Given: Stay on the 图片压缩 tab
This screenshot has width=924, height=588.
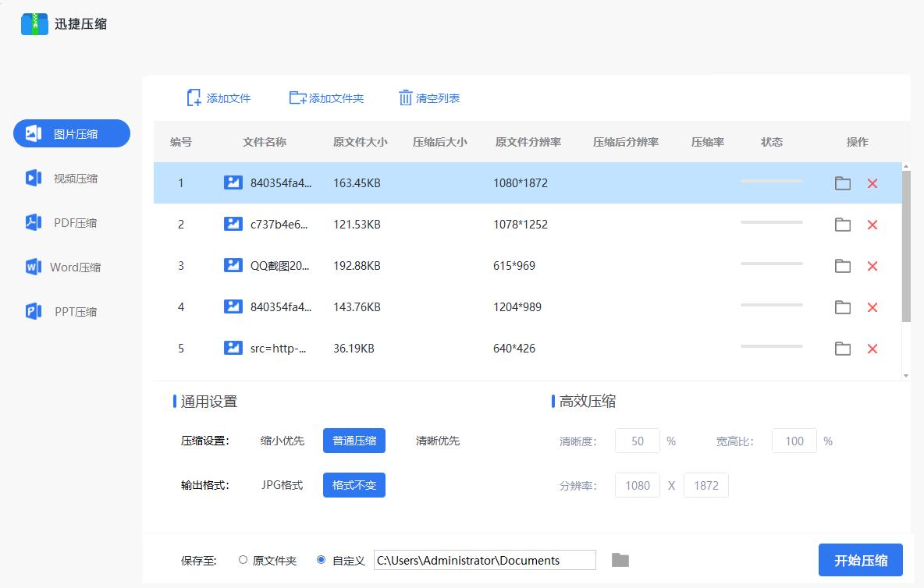Looking at the screenshot, I should [x=71, y=133].
